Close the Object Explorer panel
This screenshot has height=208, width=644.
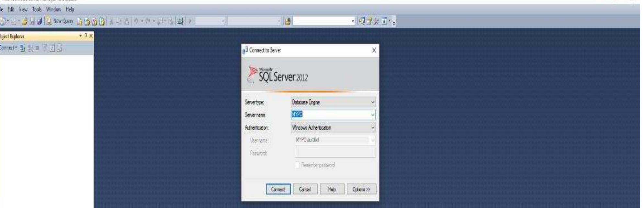pyautogui.click(x=91, y=36)
